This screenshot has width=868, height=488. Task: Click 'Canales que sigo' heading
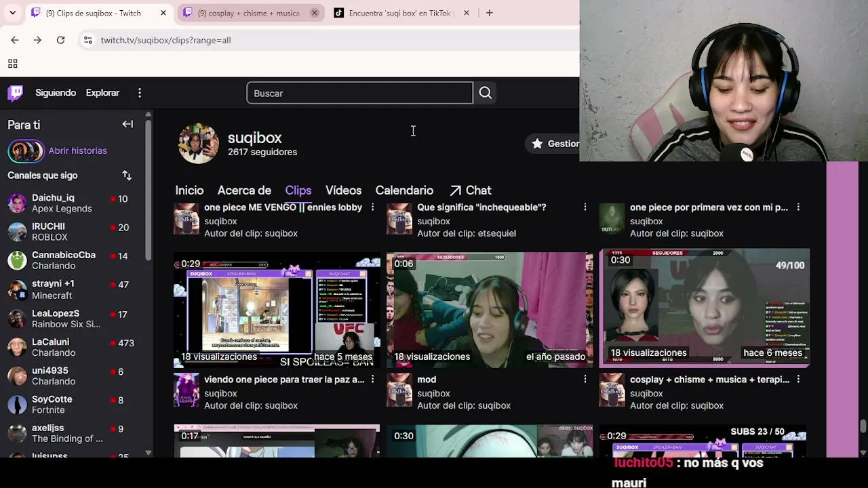click(x=43, y=176)
